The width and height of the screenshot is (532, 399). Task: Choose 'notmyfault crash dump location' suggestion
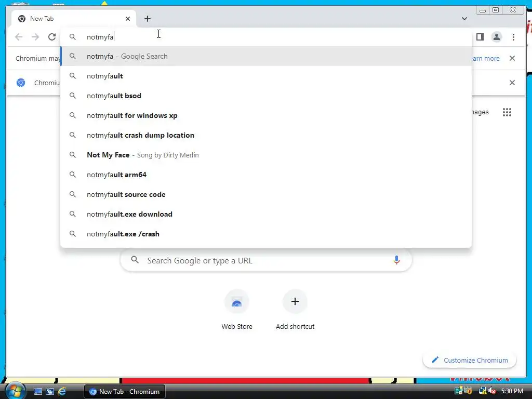click(266, 135)
